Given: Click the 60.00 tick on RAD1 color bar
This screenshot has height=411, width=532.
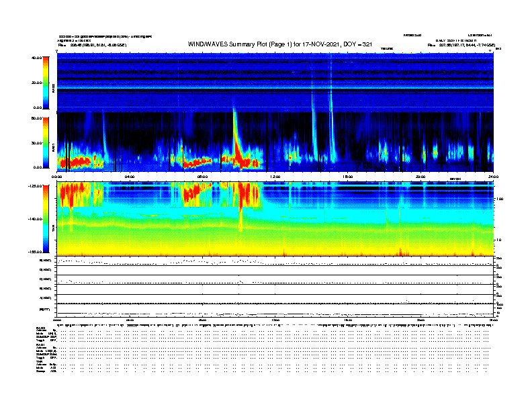Looking at the screenshot, I should pos(36,118).
